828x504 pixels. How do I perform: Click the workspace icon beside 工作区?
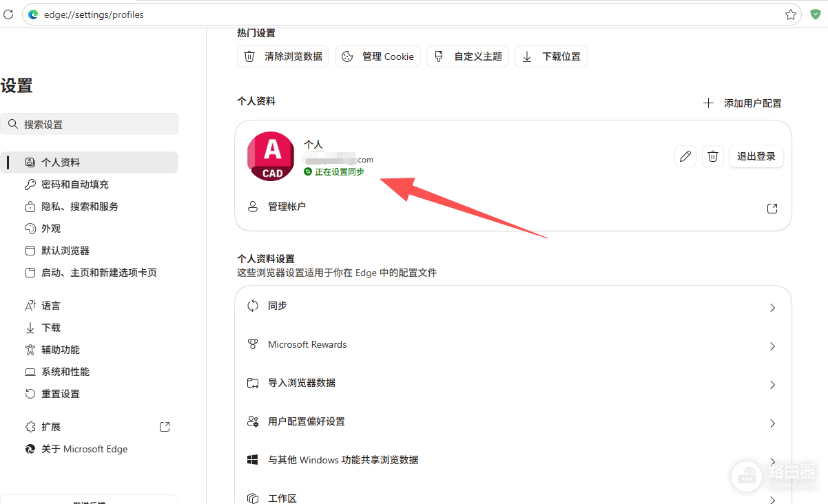pyautogui.click(x=253, y=498)
